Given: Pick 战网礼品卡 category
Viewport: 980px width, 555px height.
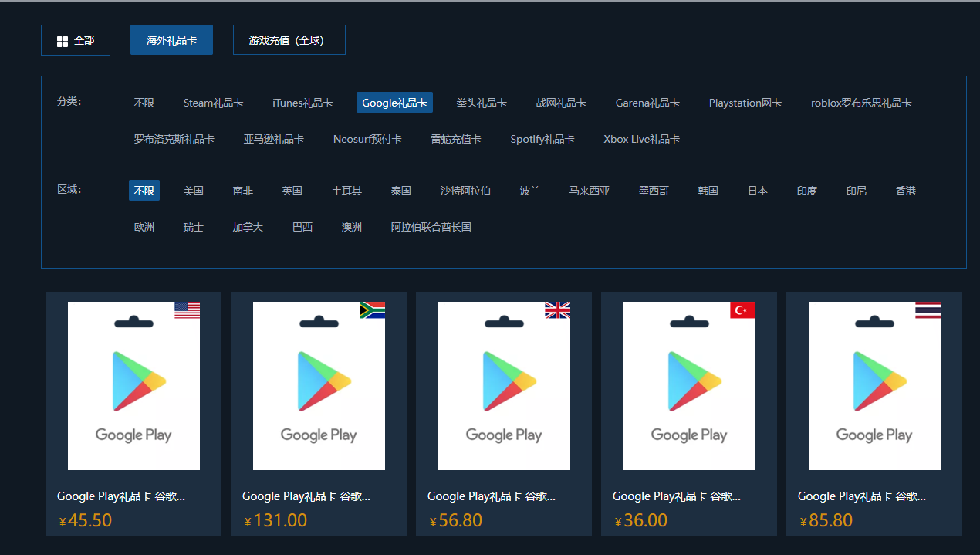Looking at the screenshot, I should point(561,103).
